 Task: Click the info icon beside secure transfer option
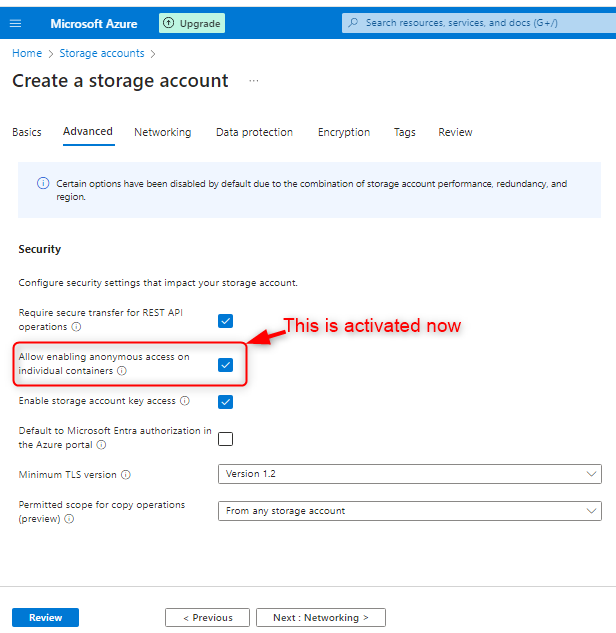77,327
